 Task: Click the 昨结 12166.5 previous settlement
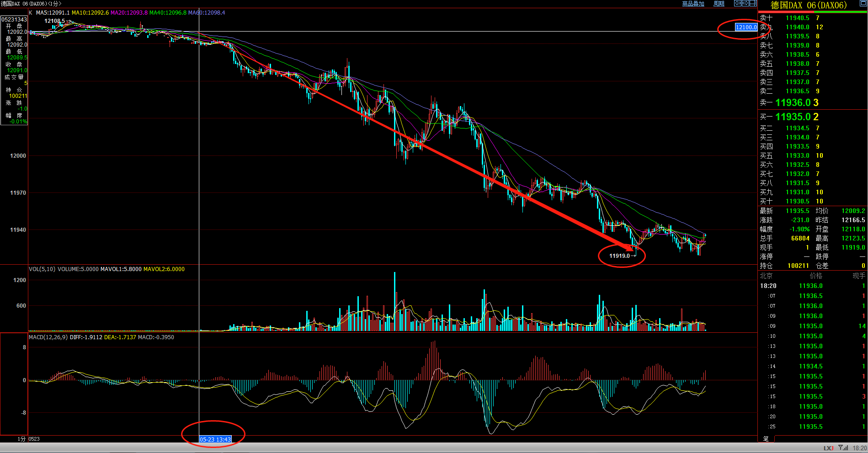coord(853,220)
